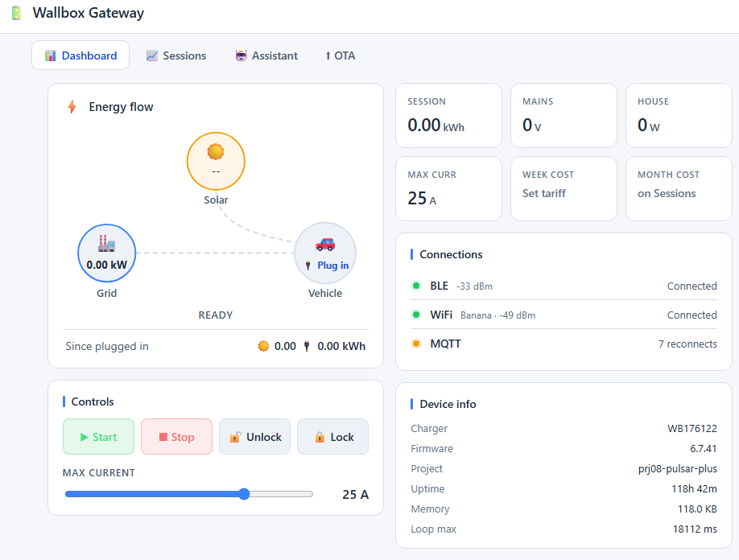Screen dimensions: 739x560
Task: Select the Dashboard tab
Action: [81, 56]
